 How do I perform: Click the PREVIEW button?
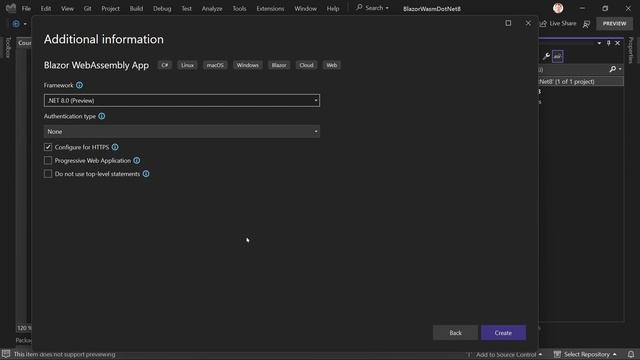click(x=614, y=24)
